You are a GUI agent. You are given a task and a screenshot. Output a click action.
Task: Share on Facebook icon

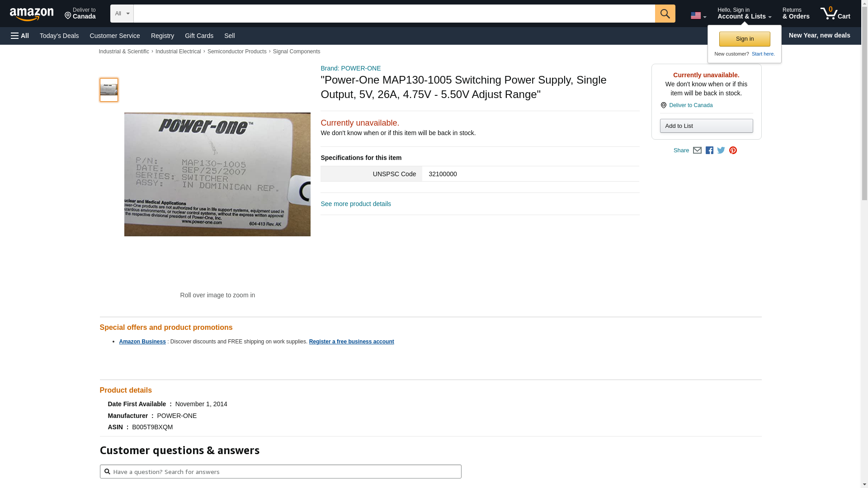(709, 150)
